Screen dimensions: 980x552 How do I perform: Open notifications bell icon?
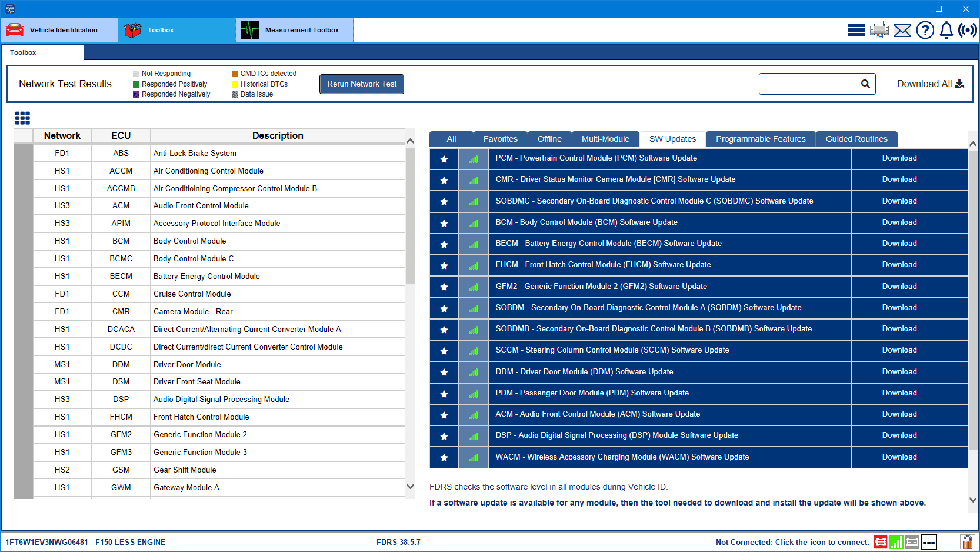coord(946,30)
